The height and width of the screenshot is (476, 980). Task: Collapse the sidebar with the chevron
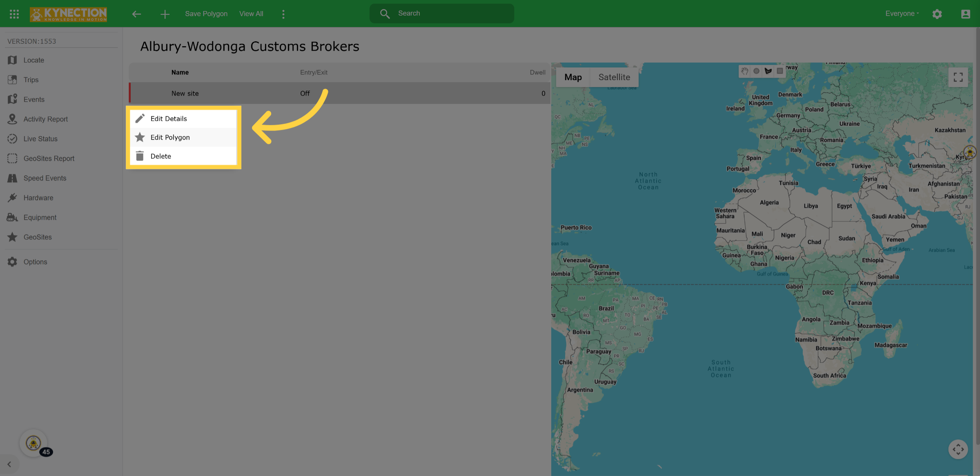click(9, 464)
